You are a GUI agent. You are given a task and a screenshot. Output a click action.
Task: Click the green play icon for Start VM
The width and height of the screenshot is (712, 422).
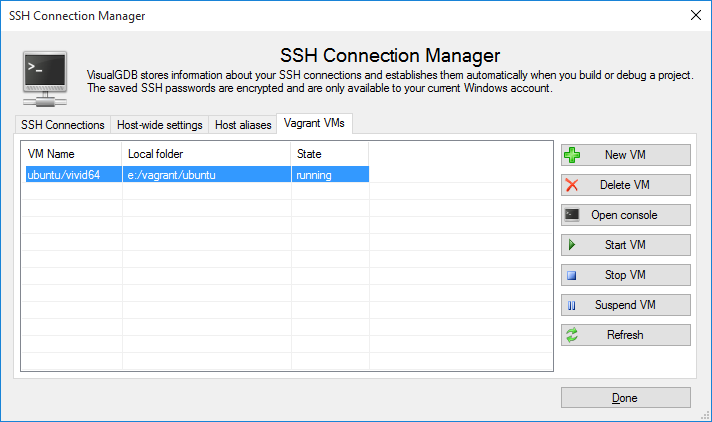[x=572, y=245]
